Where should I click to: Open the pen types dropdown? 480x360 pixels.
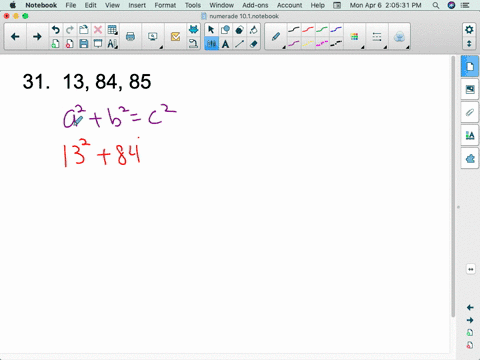coord(276,37)
